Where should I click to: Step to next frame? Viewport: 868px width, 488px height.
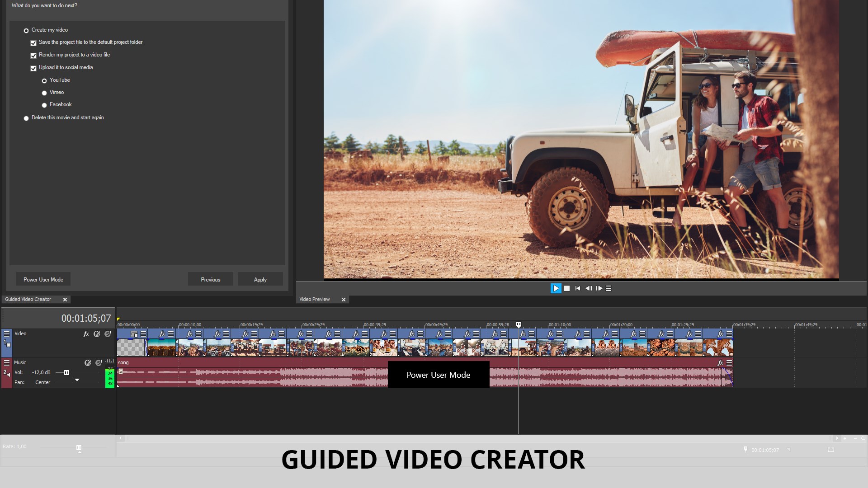click(x=599, y=288)
